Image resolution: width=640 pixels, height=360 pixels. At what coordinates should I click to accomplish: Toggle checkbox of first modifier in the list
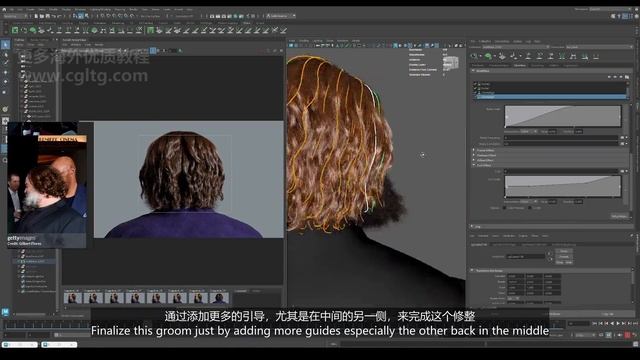[475, 84]
